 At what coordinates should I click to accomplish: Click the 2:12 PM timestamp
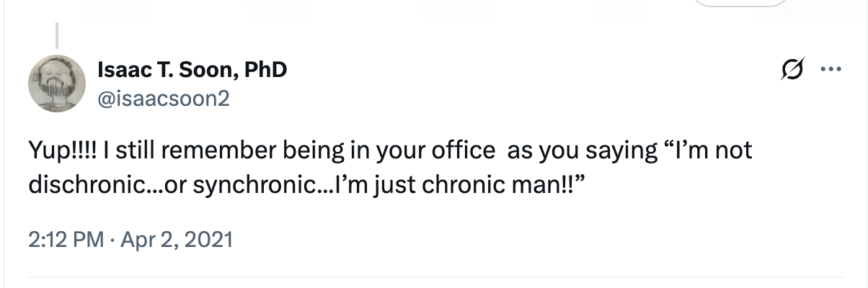[x=61, y=238]
